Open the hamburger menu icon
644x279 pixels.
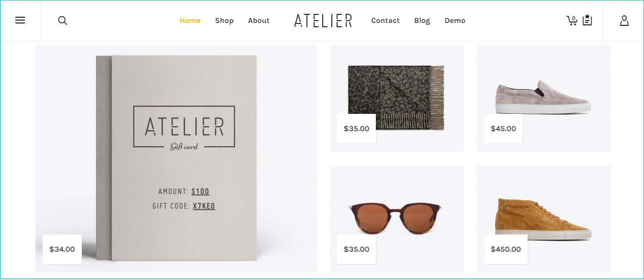20,21
